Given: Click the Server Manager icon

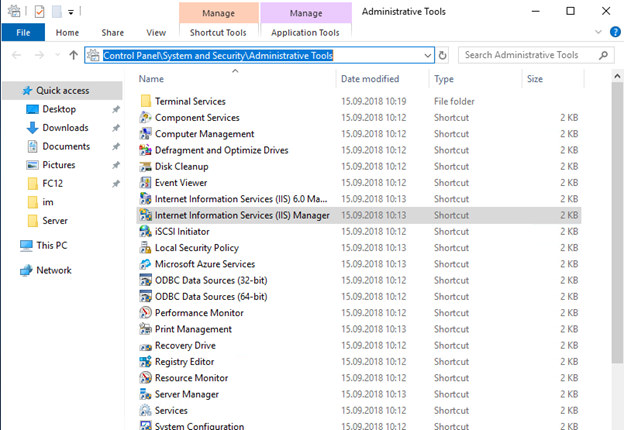Looking at the screenshot, I should pyautogui.click(x=146, y=394).
